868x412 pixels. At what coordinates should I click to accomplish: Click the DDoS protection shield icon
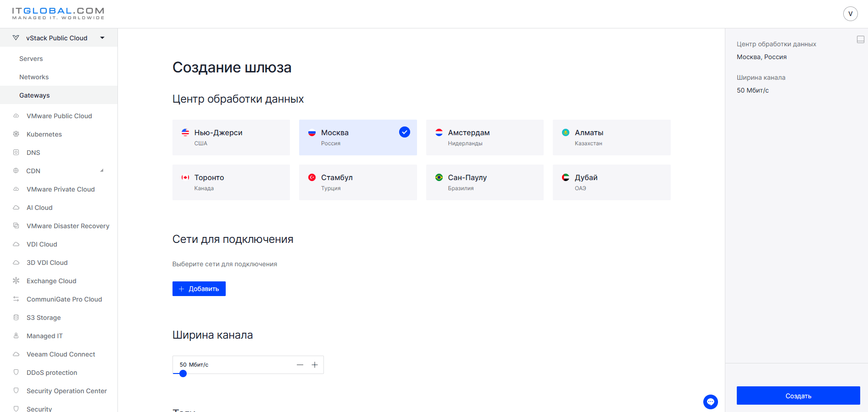tap(16, 372)
